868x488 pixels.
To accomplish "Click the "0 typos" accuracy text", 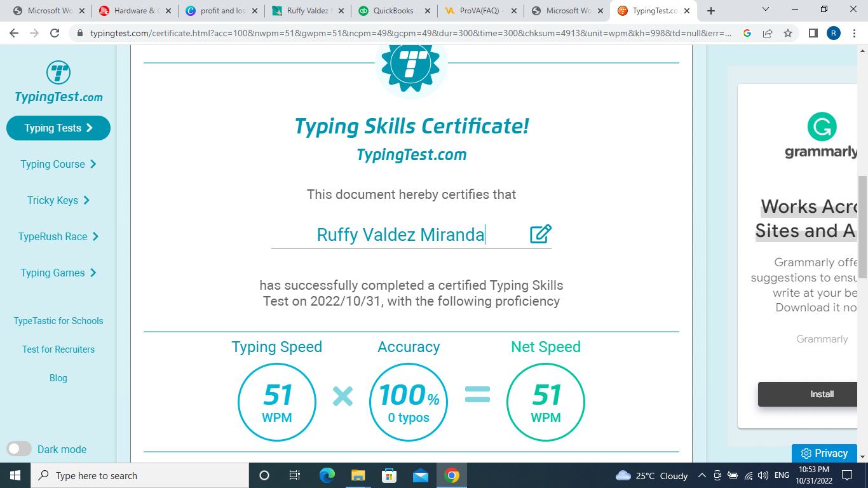I will (x=409, y=418).
